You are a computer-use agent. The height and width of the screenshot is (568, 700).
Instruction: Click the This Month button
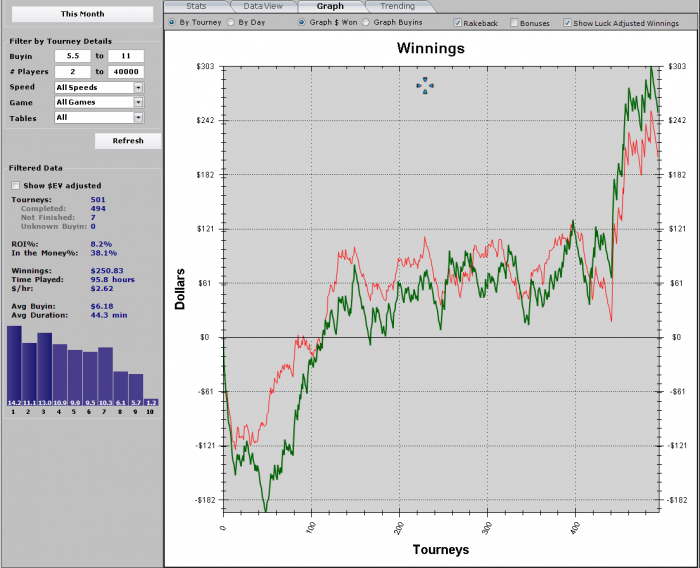point(83,14)
